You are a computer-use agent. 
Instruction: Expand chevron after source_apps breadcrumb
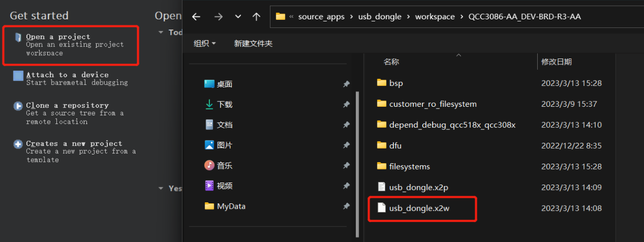click(x=351, y=17)
